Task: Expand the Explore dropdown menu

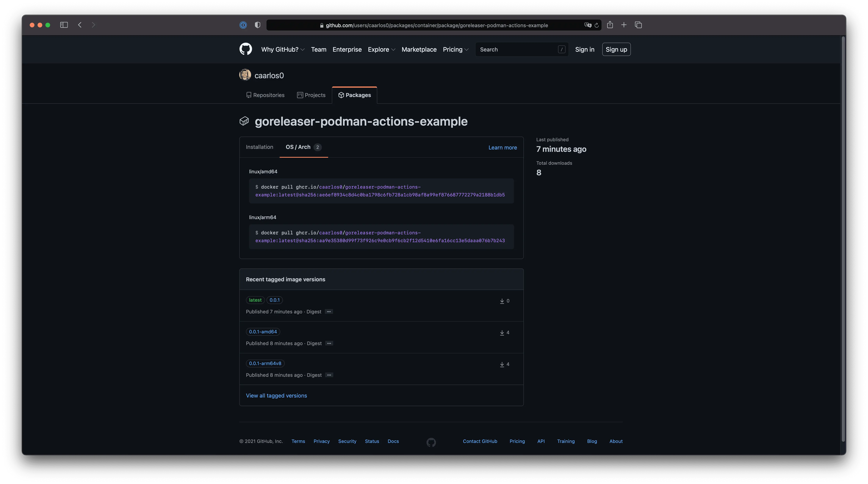Action: [381, 49]
